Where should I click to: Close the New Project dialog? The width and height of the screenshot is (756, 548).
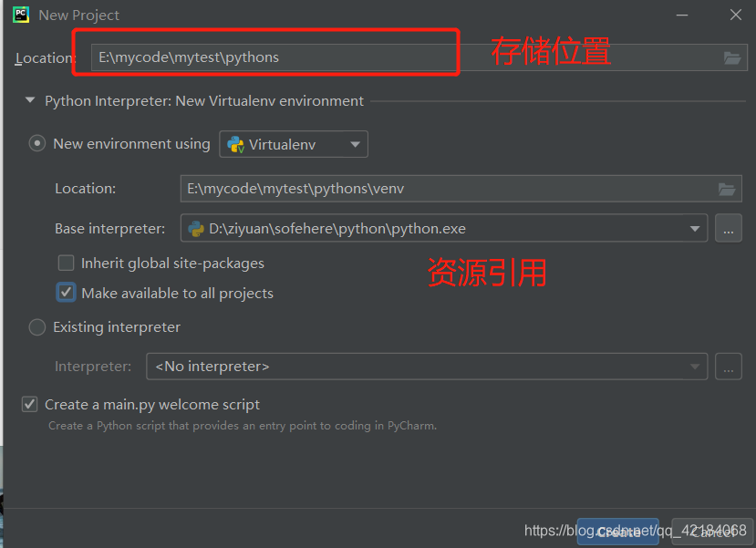click(736, 15)
